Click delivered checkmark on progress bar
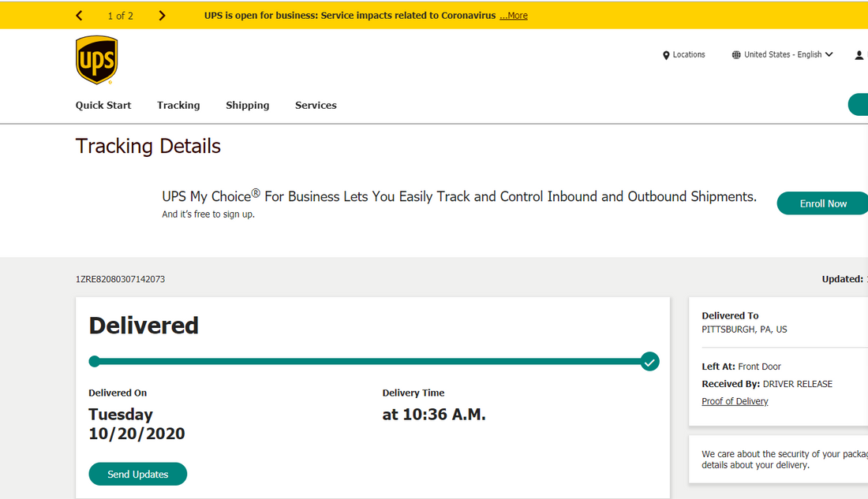The image size is (868, 499). (x=650, y=362)
